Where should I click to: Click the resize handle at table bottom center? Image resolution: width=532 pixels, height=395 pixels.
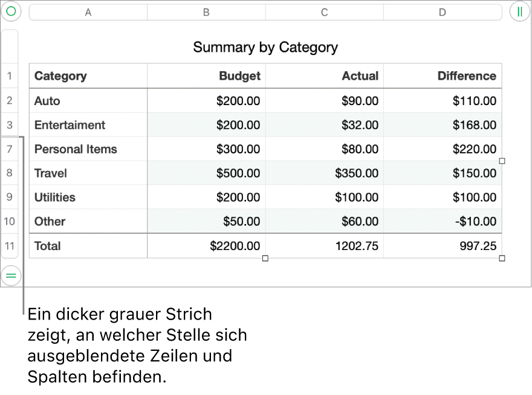(x=265, y=259)
